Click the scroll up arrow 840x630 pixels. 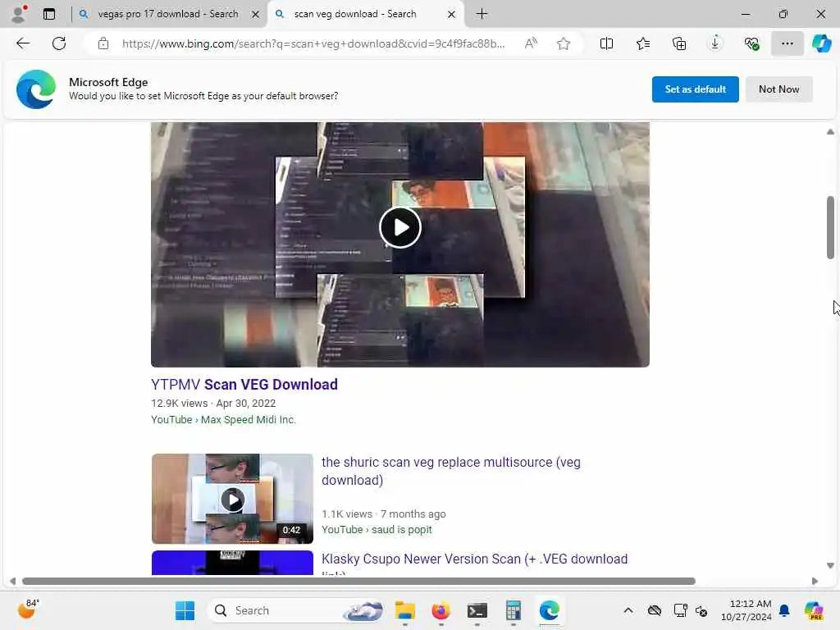coord(830,131)
